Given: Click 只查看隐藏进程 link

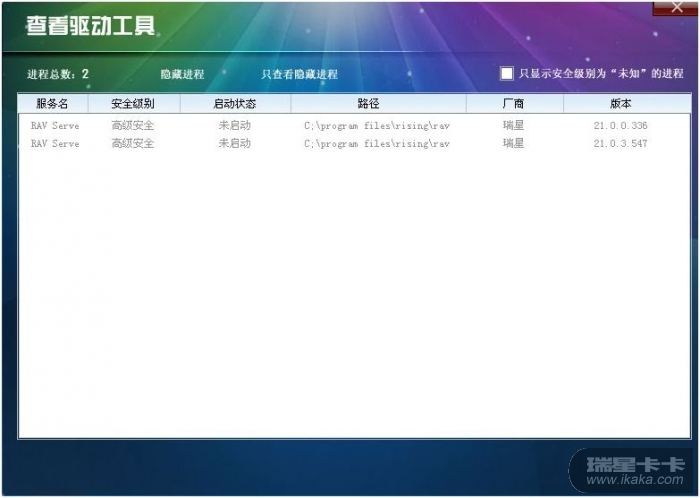Looking at the screenshot, I should (x=300, y=74).
